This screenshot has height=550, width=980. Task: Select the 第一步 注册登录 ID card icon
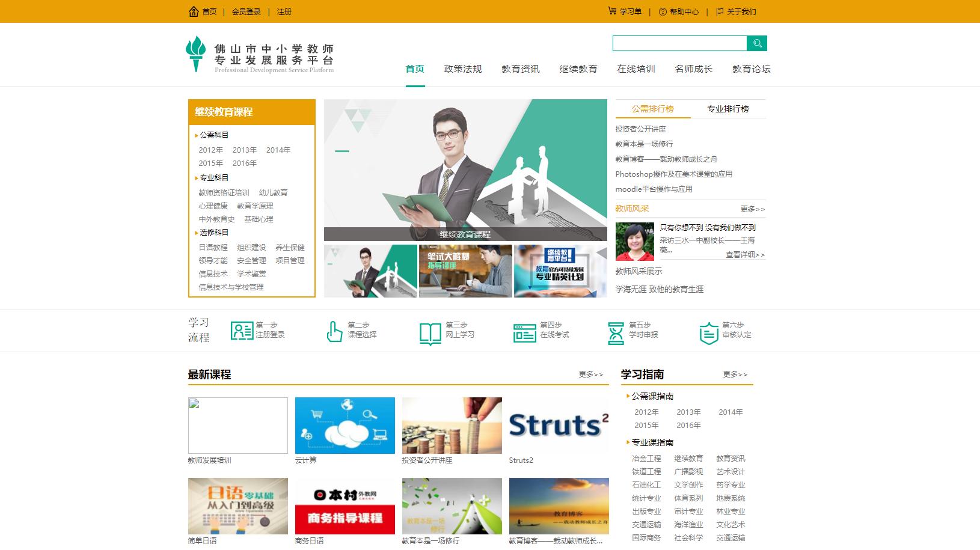(242, 331)
